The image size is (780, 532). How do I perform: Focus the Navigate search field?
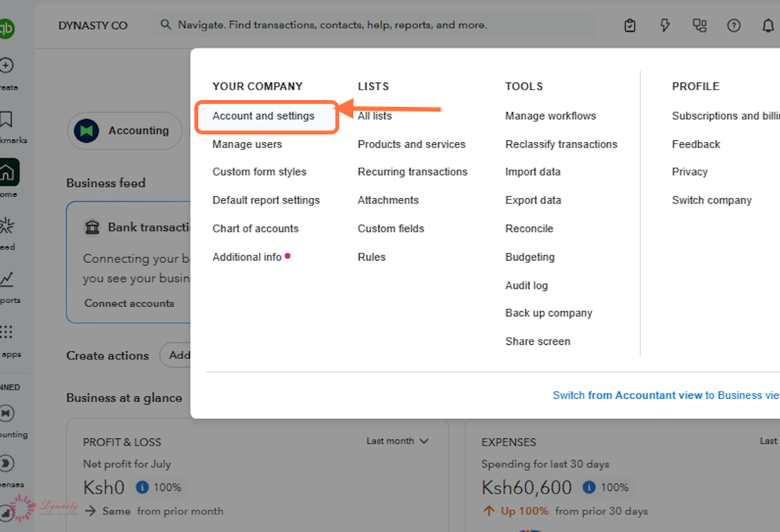374,25
